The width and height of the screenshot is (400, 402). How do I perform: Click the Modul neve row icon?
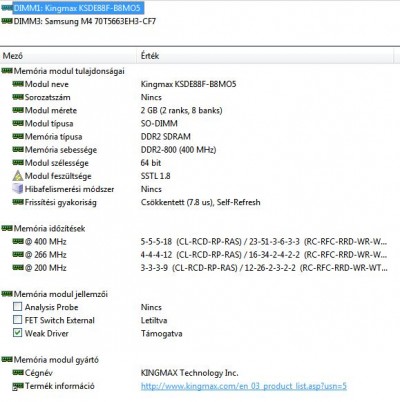coord(18,84)
